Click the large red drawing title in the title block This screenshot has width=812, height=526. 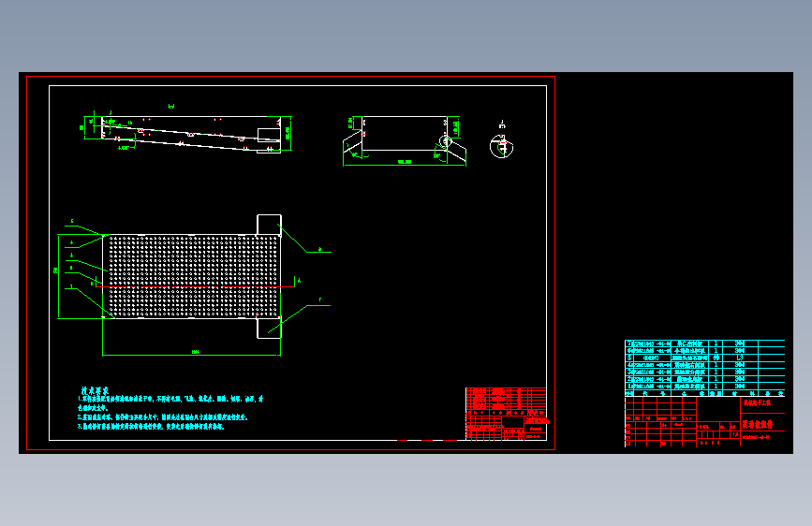(x=757, y=425)
